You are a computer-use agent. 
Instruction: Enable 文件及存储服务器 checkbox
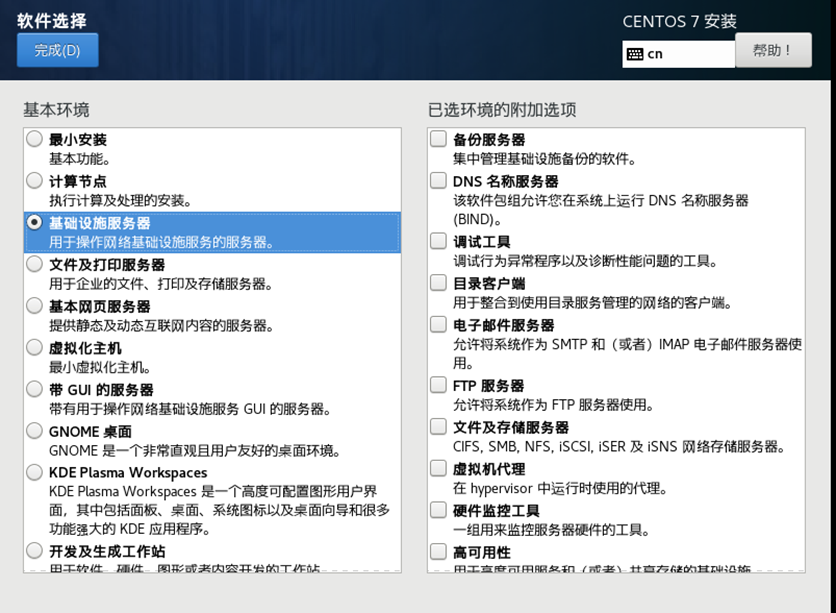click(438, 426)
